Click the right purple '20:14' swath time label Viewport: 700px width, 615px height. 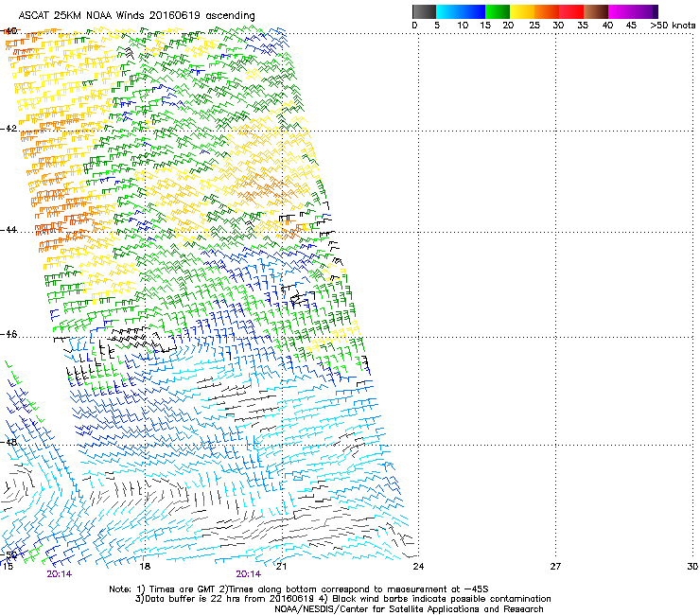point(248,574)
